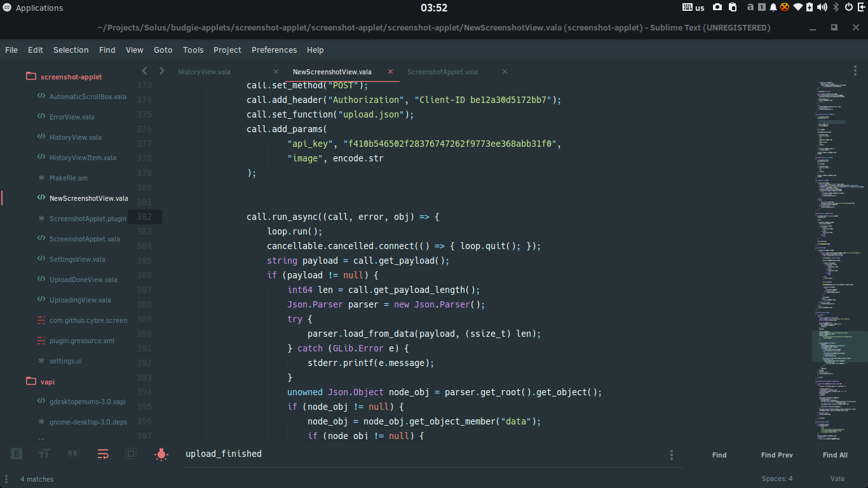
Task: Open the Wi-Fi network indicator
Action: coord(798,8)
